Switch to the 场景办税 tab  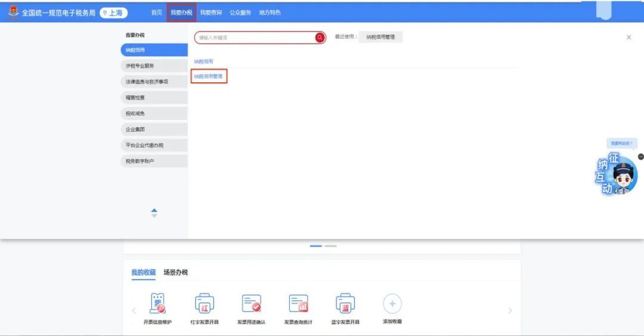coord(175,272)
